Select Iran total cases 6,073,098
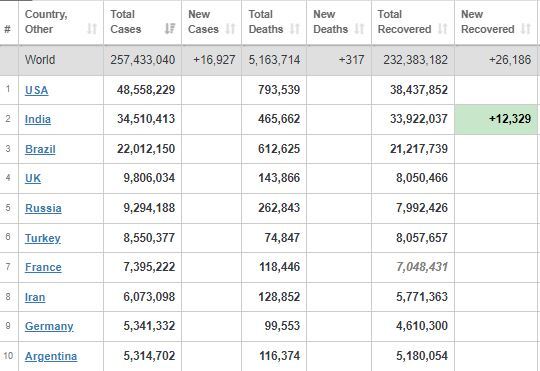This screenshot has width=540, height=371. coord(149,297)
